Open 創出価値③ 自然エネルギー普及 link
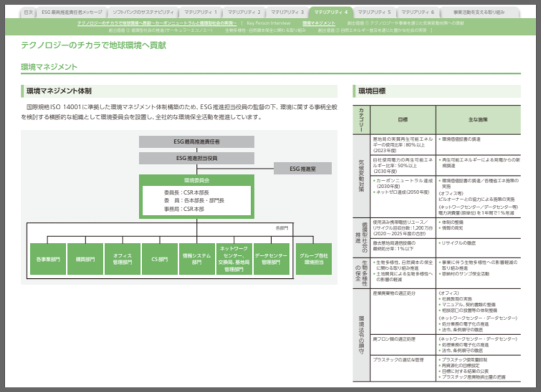 (372, 30)
